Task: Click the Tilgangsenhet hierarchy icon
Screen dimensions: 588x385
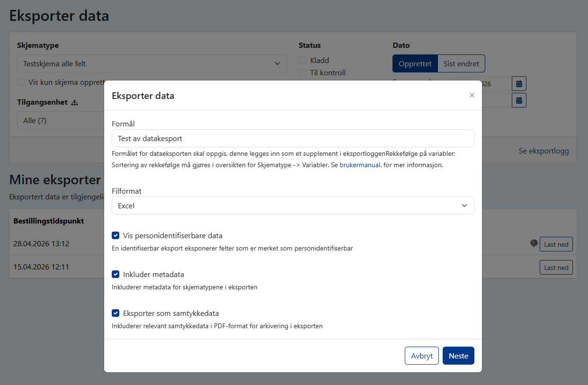Action: click(74, 102)
